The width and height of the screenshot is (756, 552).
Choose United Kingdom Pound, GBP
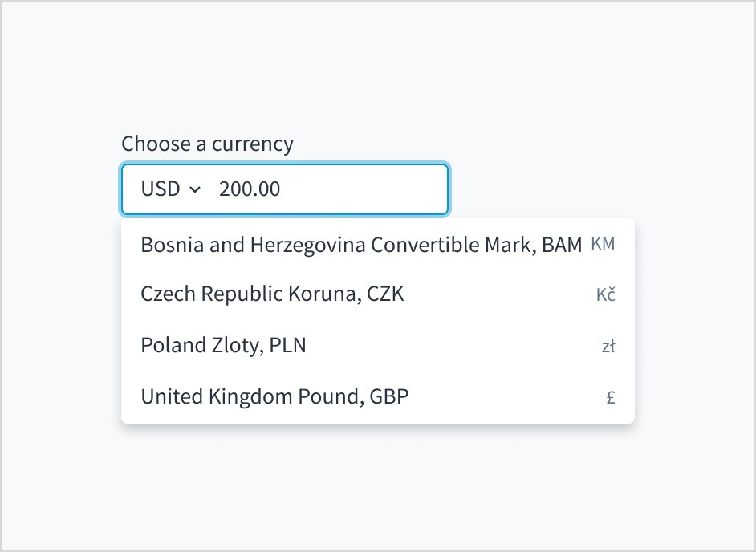coord(274,396)
